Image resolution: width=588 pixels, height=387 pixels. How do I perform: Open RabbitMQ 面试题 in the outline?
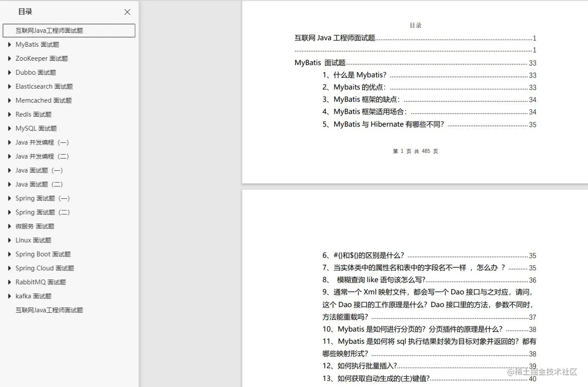pyautogui.click(x=41, y=282)
